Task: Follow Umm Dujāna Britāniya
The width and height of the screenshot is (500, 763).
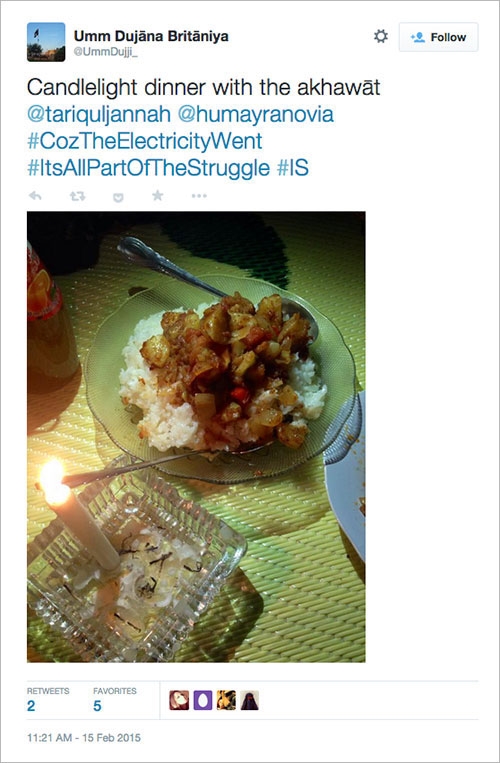Action: [439, 37]
